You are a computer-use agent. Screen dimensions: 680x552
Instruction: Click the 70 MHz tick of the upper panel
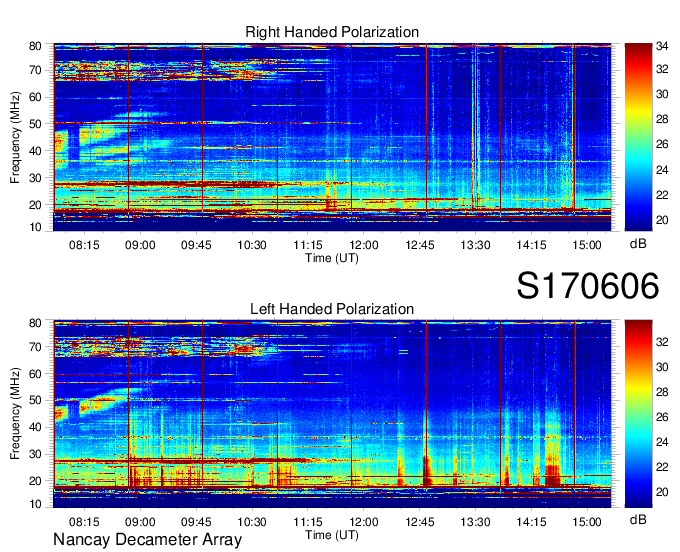(x=35, y=70)
